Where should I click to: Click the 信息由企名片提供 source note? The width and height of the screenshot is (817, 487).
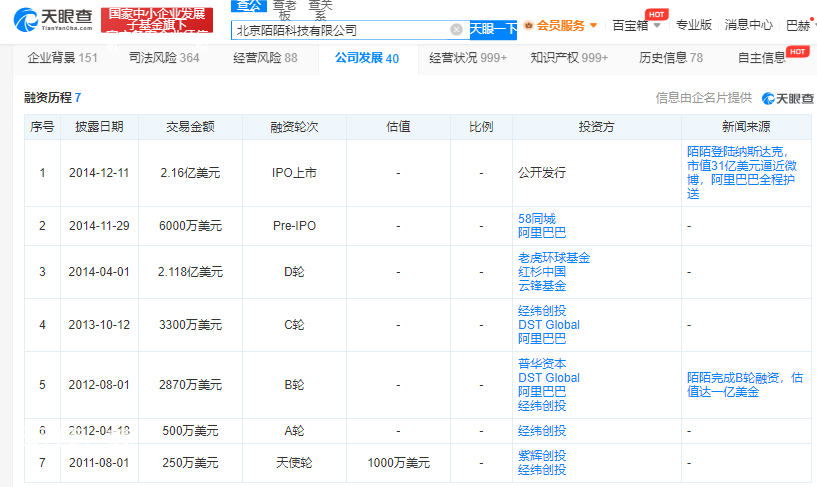pyautogui.click(x=703, y=97)
